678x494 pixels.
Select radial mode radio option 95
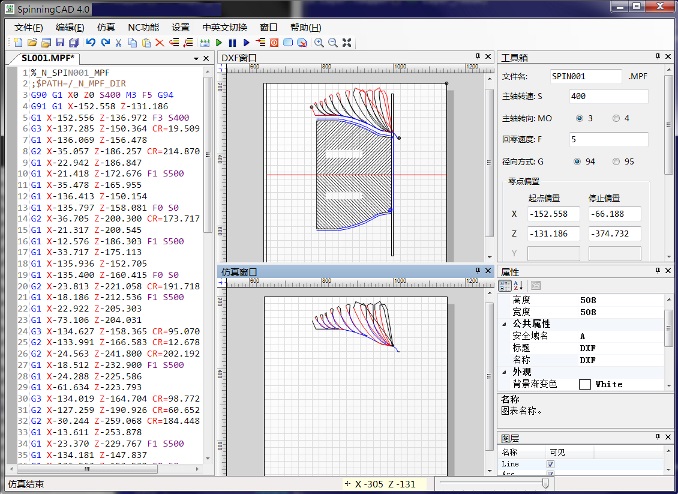(616, 160)
